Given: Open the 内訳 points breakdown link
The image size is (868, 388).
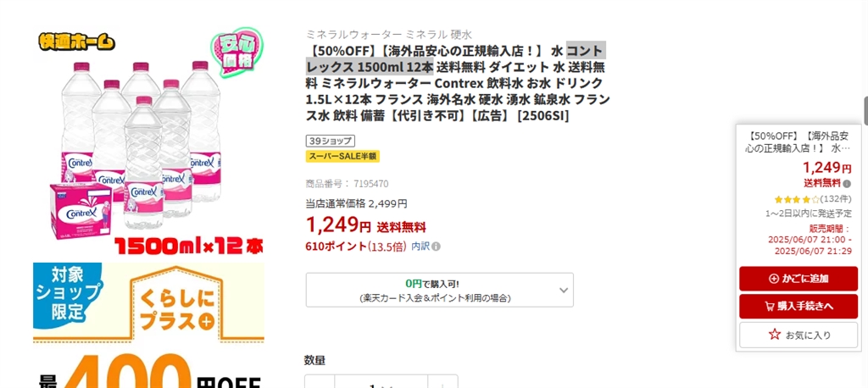Looking at the screenshot, I should coord(420,247).
